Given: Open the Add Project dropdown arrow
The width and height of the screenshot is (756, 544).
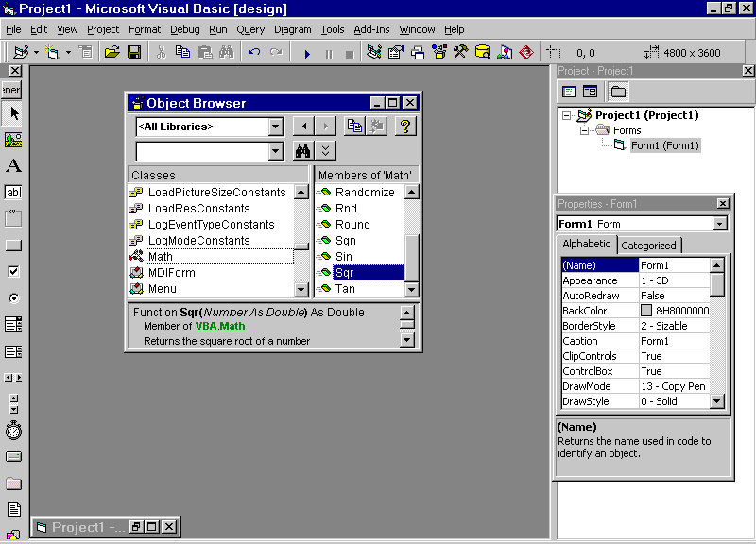Looking at the screenshot, I should (x=36, y=52).
